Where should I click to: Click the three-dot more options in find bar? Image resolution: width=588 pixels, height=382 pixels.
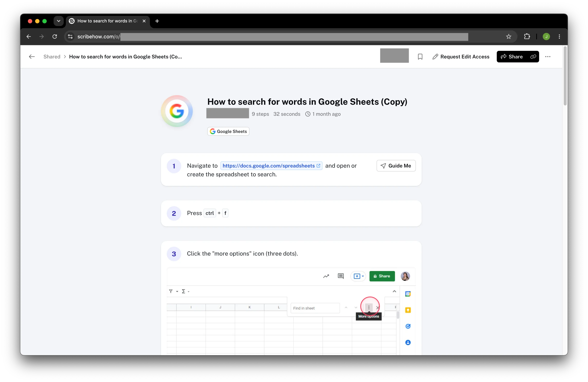click(369, 307)
